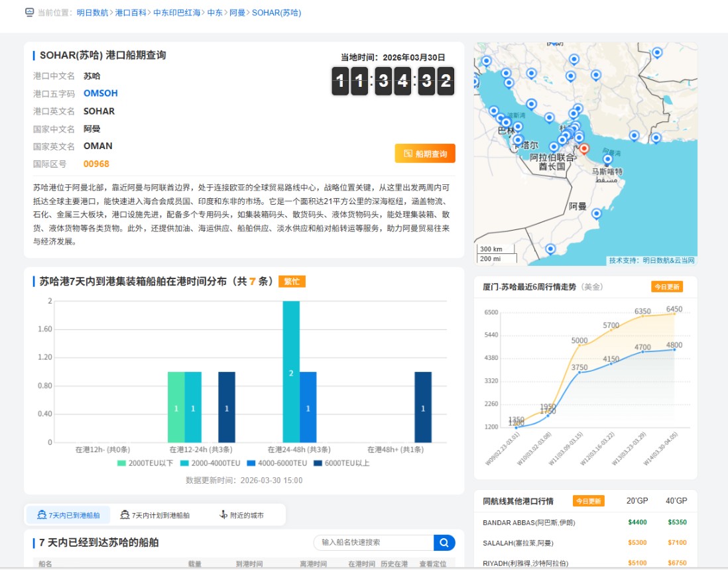Focus the ship name quick search field

point(375,542)
